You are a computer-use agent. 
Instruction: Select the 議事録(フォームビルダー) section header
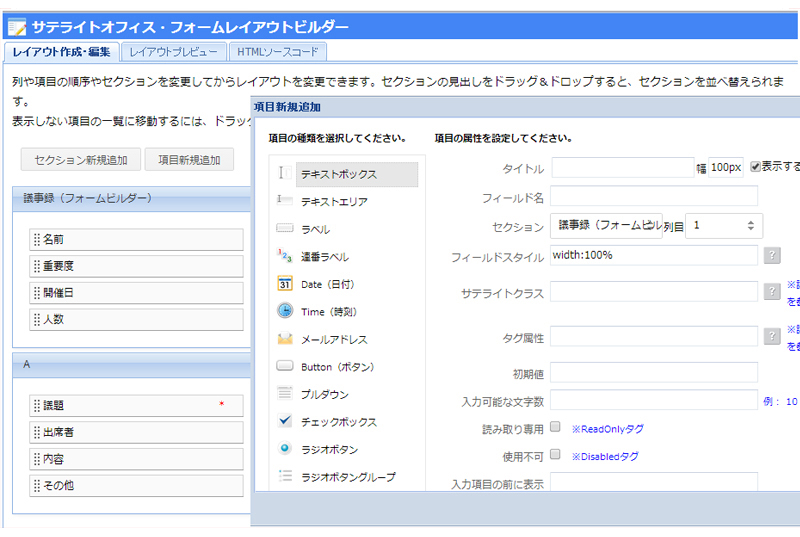pos(132,198)
